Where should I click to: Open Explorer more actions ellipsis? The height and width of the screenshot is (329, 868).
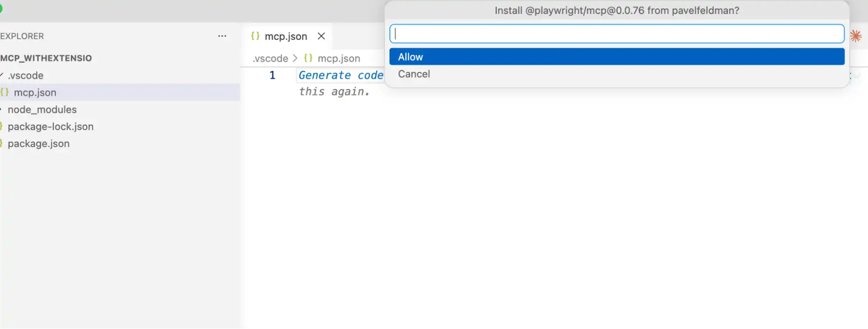pyautogui.click(x=222, y=36)
